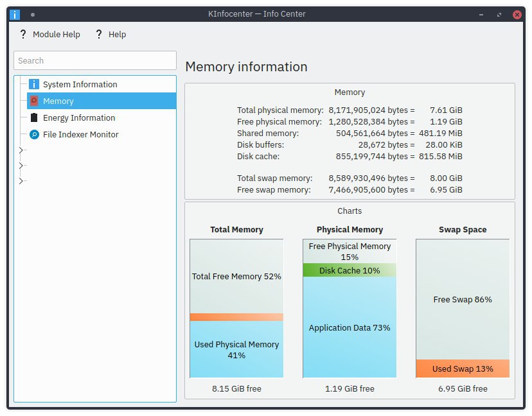
Task: Click the Application Data 73% blue segment
Action: (350, 327)
